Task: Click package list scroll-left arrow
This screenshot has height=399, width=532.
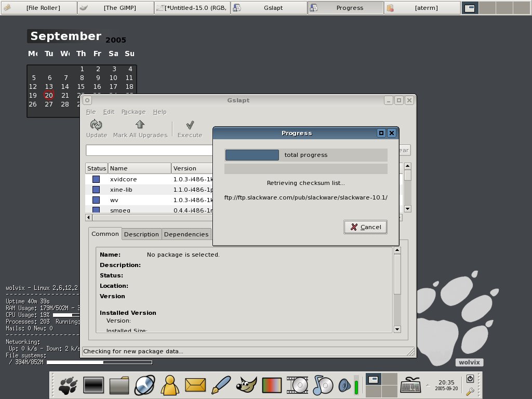Action: point(89,218)
